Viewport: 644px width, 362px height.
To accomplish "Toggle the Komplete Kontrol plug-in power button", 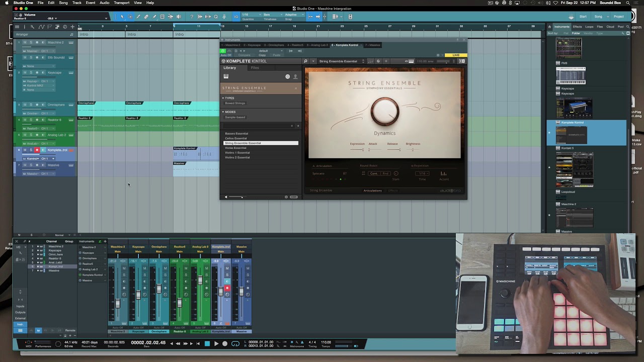I will click(x=223, y=51).
